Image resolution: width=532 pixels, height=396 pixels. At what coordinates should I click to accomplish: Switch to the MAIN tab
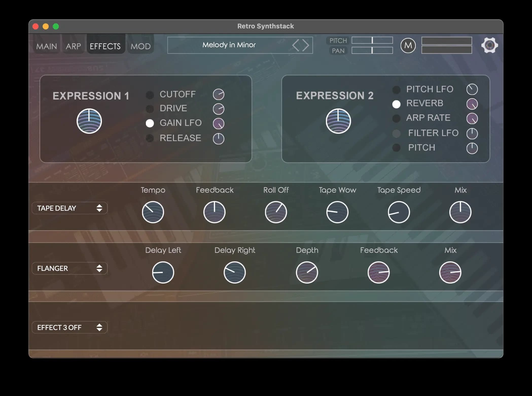46,46
